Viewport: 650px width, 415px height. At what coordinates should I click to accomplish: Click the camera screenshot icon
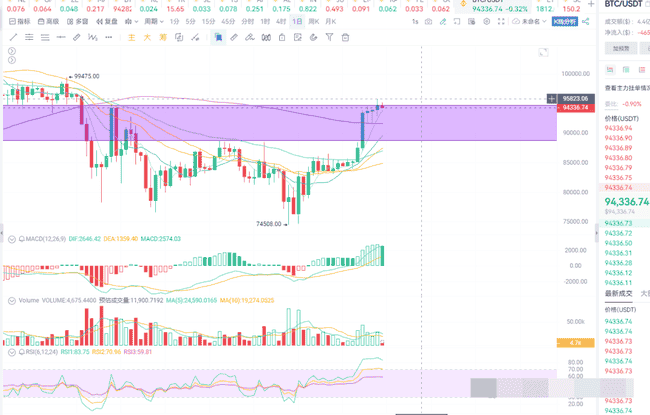[x=429, y=20]
